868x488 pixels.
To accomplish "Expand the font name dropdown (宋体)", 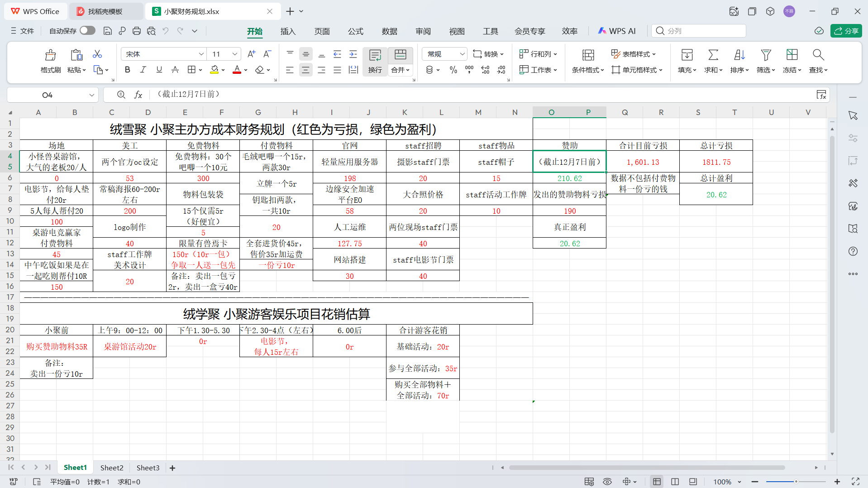I will click(201, 54).
